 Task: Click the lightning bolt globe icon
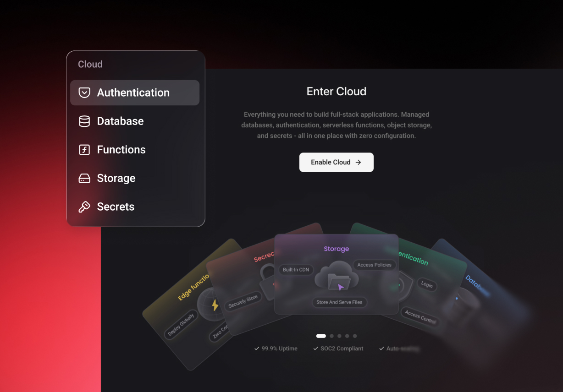click(x=213, y=305)
